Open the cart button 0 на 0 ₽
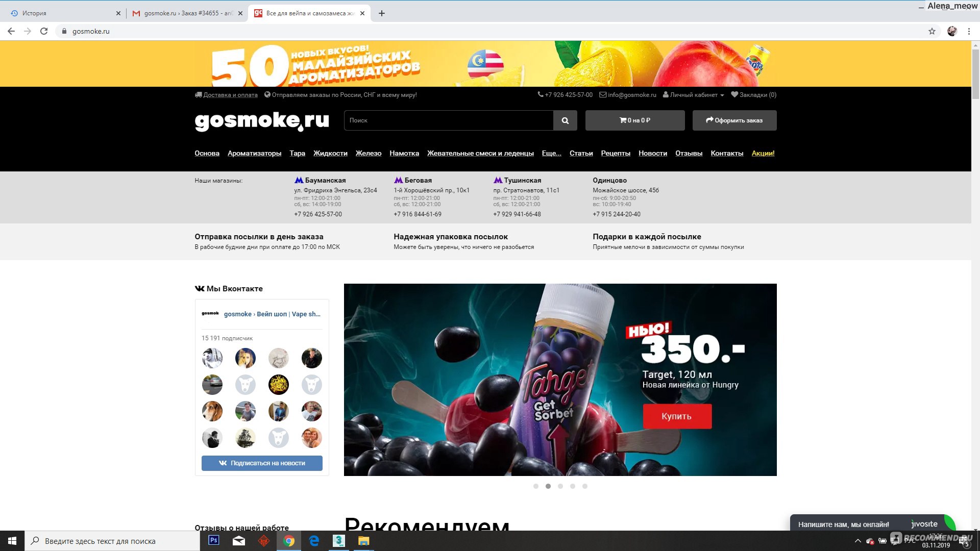Viewport: 980px width, 551px height. tap(635, 120)
